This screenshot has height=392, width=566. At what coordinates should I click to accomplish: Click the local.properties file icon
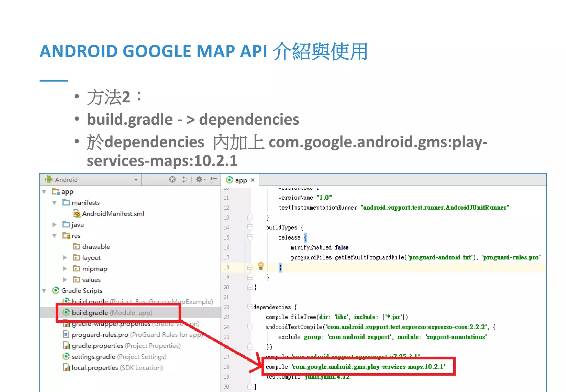(66, 368)
